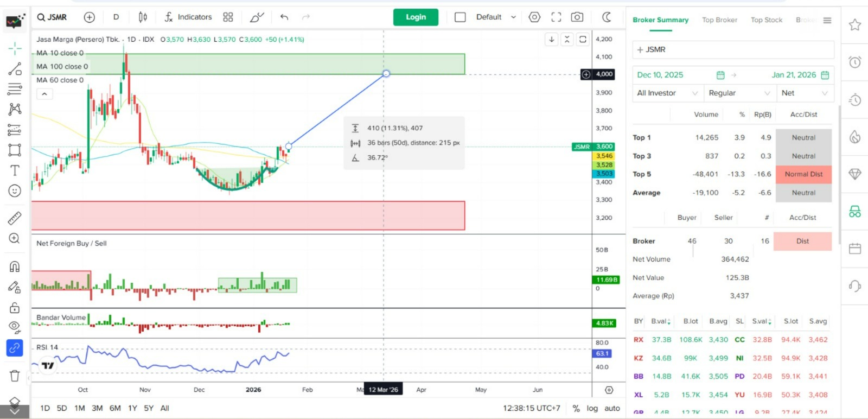
Task: Open the D time interval dropdown
Action: pos(116,17)
